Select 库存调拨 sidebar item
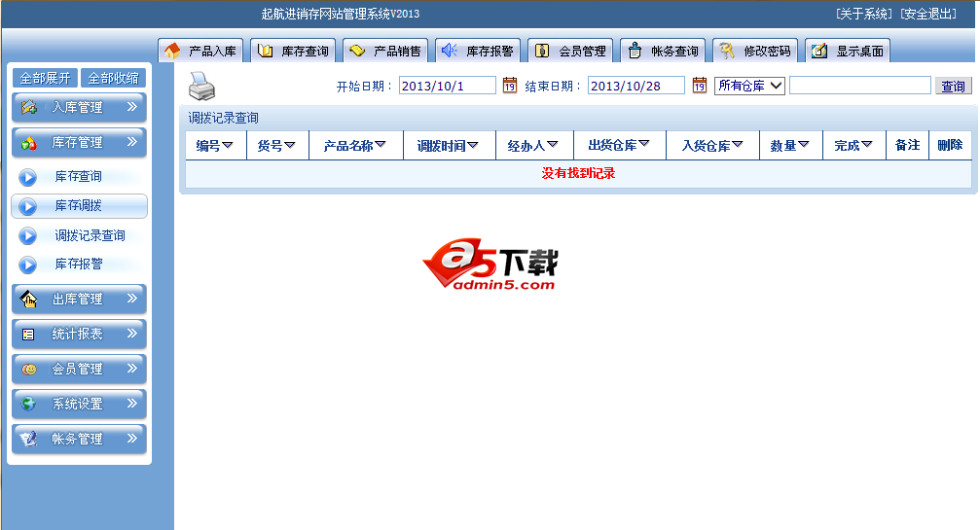 tap(80, 206)
